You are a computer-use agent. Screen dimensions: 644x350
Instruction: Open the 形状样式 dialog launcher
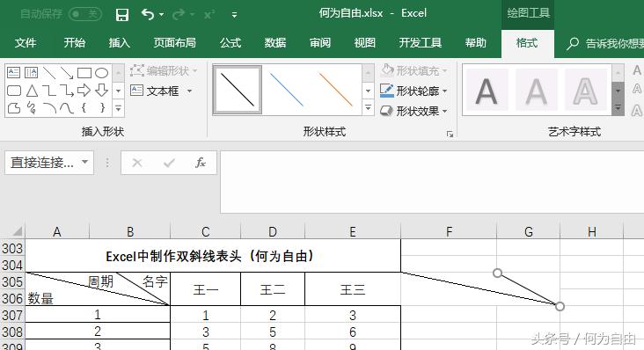click(450, 134)
